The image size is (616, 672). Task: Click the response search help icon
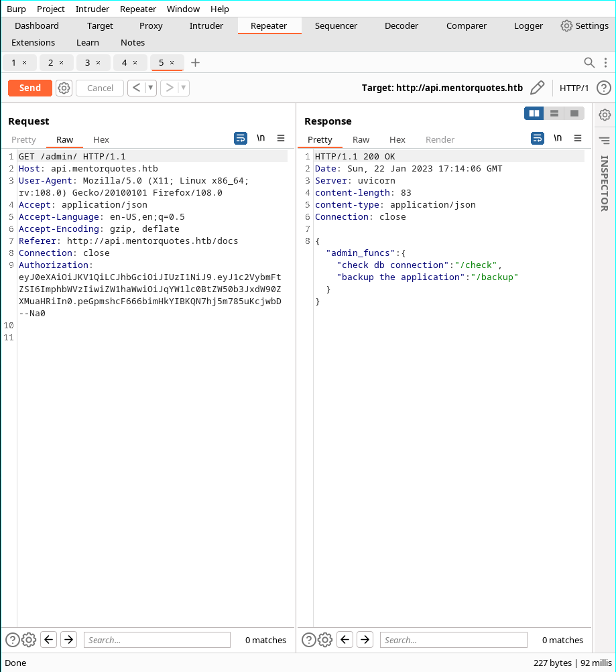pos(308,640)
